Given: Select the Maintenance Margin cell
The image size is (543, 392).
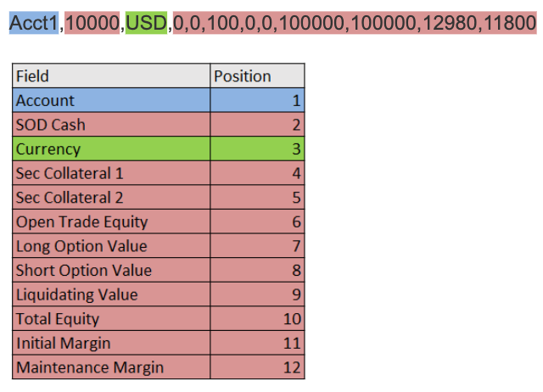Looking at the screenshot, I should 111,367.
